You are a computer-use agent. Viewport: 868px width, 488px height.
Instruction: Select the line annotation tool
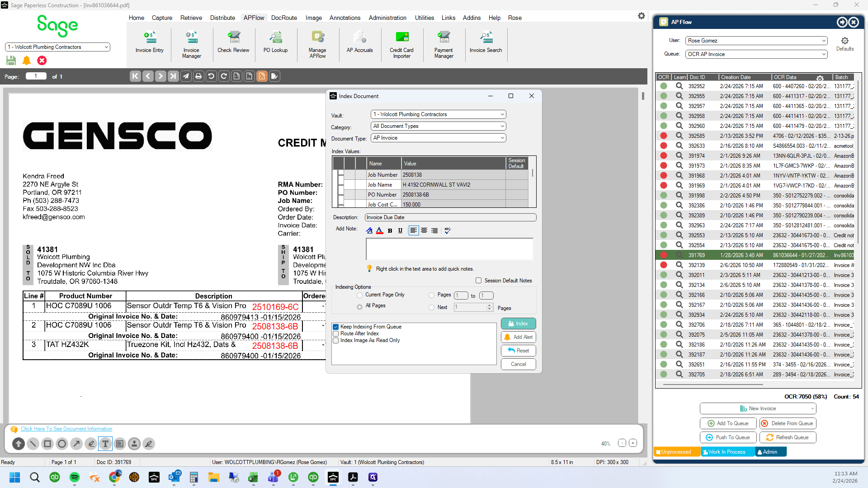click(x=33, y=444)
